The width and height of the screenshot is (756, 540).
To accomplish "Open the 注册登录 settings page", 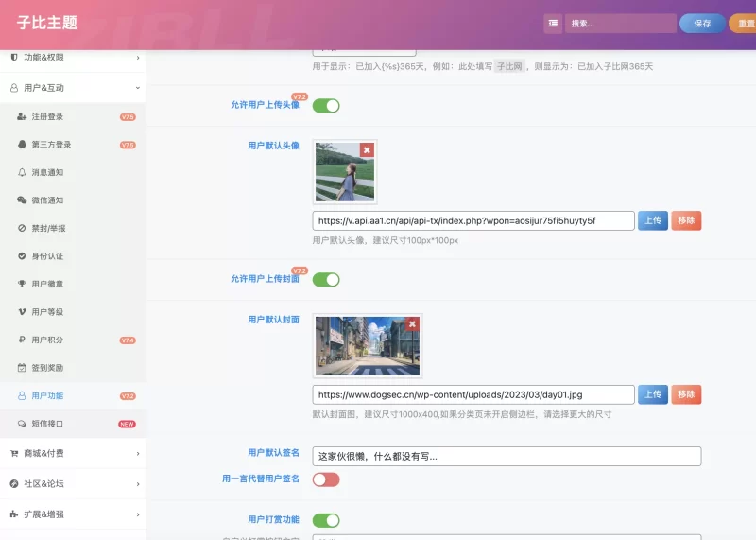I will tap(73, 116).
